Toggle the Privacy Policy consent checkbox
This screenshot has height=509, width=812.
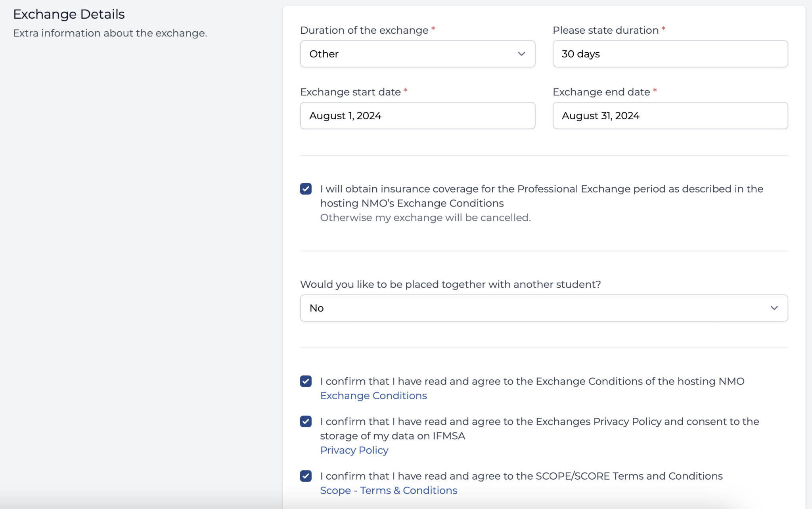[x=306, y=421]
